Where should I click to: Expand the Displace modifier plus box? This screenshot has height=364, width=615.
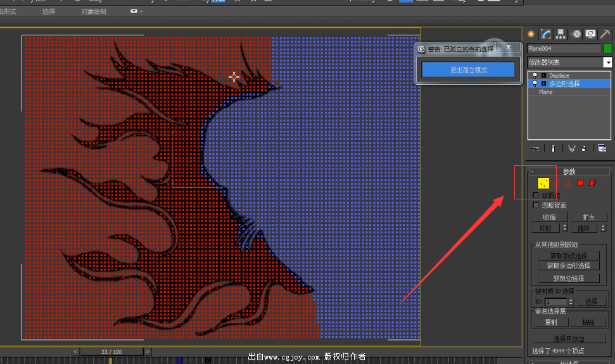pos(543,75)
